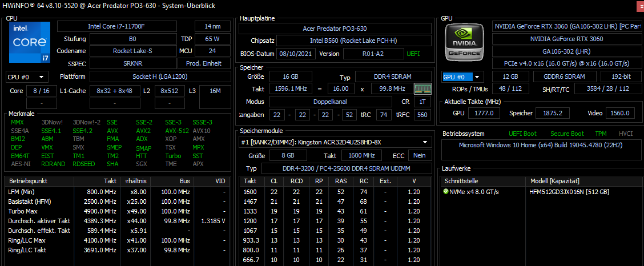
Task: Click the Betriebspunkt column header
Action: click(x=39, y=181)
